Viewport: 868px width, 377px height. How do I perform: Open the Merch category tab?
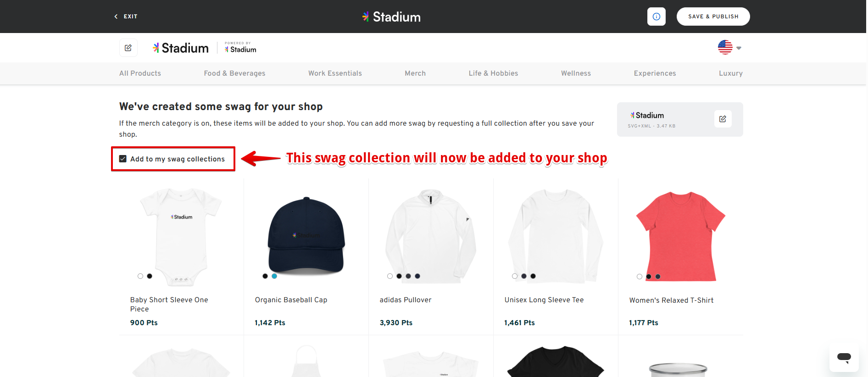pos(415,73)
